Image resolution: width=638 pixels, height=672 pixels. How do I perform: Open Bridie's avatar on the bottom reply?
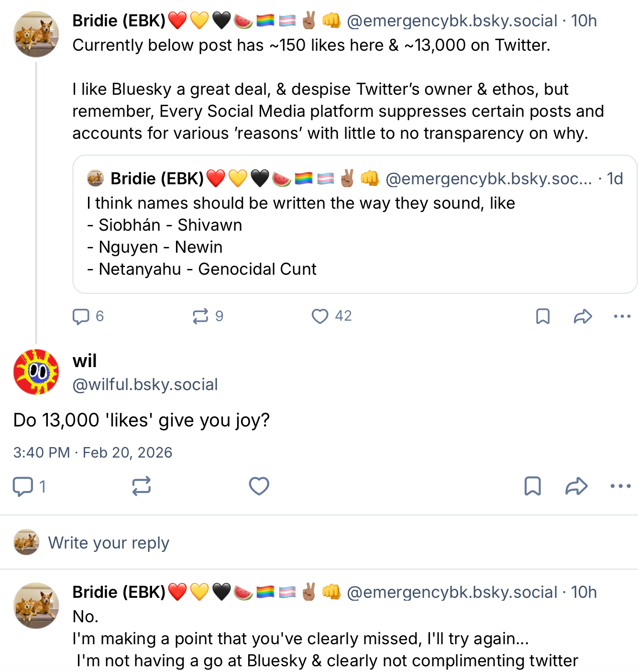36,605
